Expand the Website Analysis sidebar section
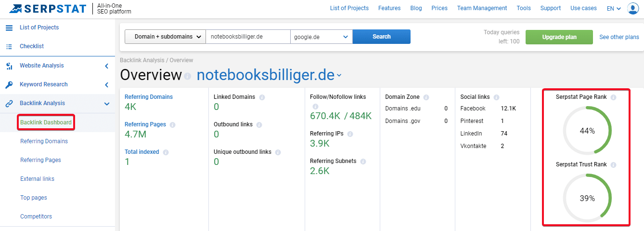644x231 pixels. (x=106, y=66)
